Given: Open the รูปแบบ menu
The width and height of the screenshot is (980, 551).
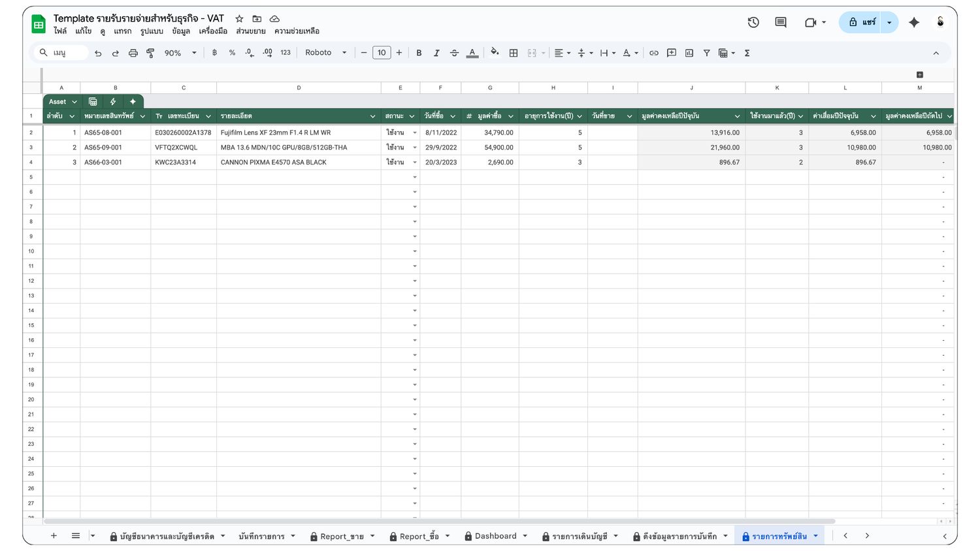Looking at the screenshot, I should click(152, 31).
